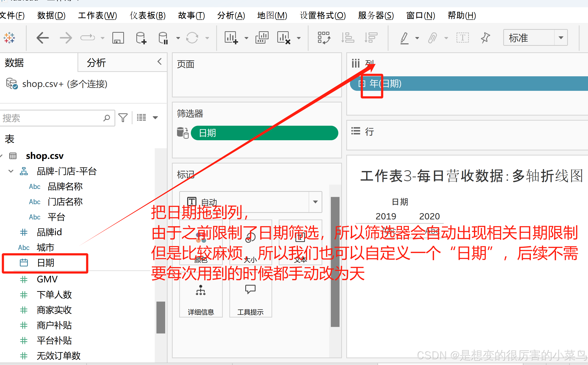Click the duplicate worksheet icon
This screenshot has height=365, width=588.
pos(262,38)
